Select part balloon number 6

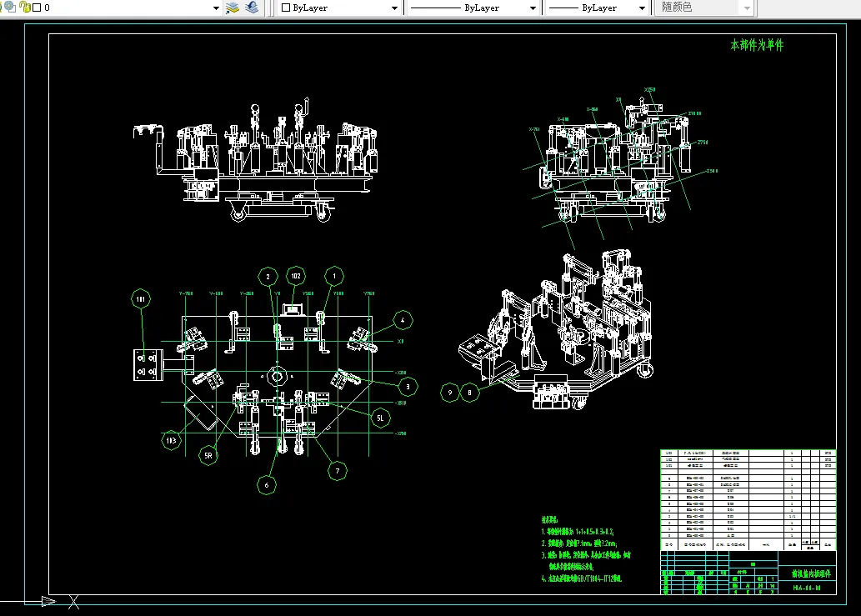[267, 485]
